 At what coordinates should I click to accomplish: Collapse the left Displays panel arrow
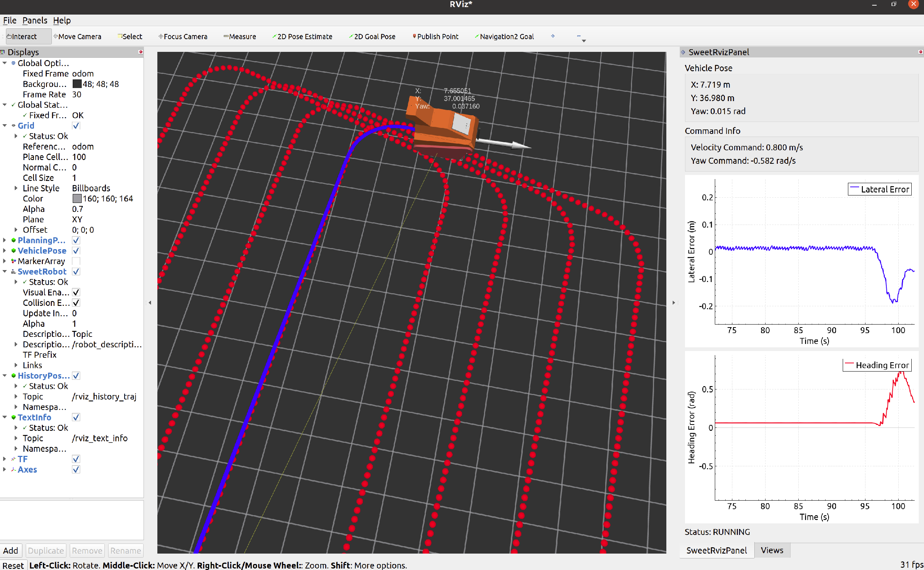[150, 302]
